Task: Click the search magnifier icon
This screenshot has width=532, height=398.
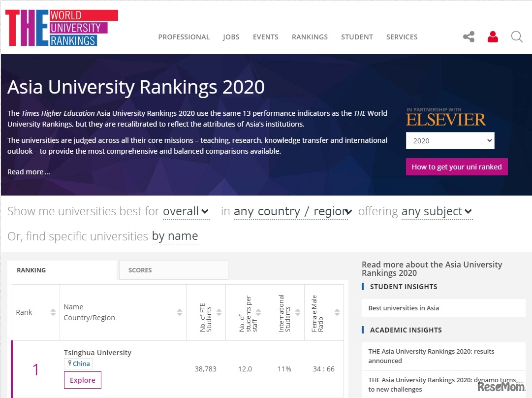Action: [x=516, y=37]
